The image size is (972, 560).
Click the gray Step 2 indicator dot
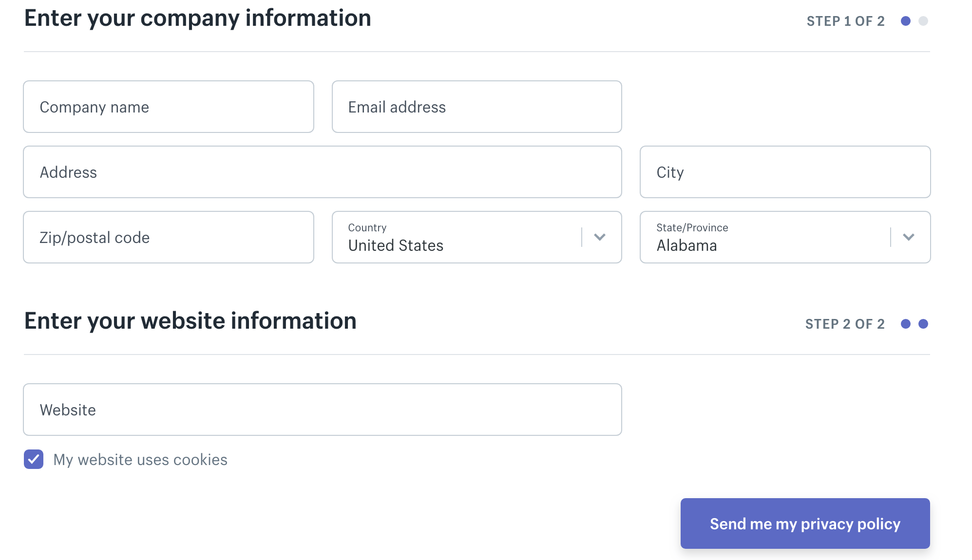923,20
